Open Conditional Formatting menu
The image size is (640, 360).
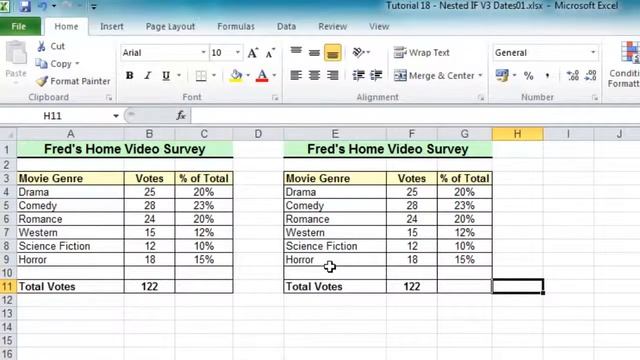(x=624, y=64)
